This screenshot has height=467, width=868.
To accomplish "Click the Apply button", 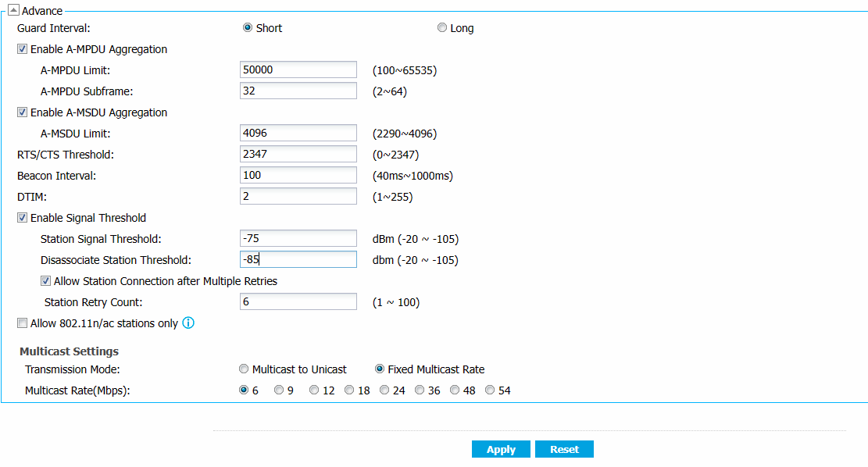I will (x=501, y=449).
